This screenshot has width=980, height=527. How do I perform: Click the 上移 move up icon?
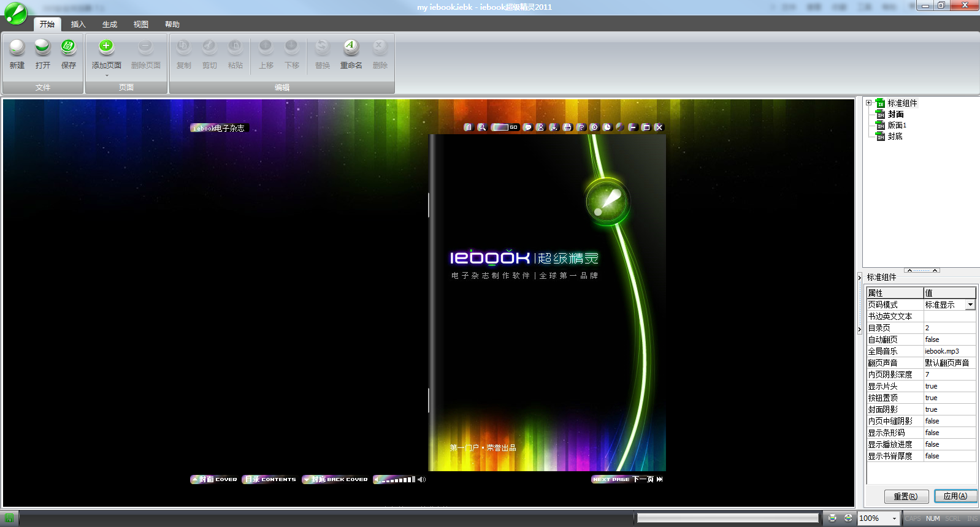(x=266, y=47)
